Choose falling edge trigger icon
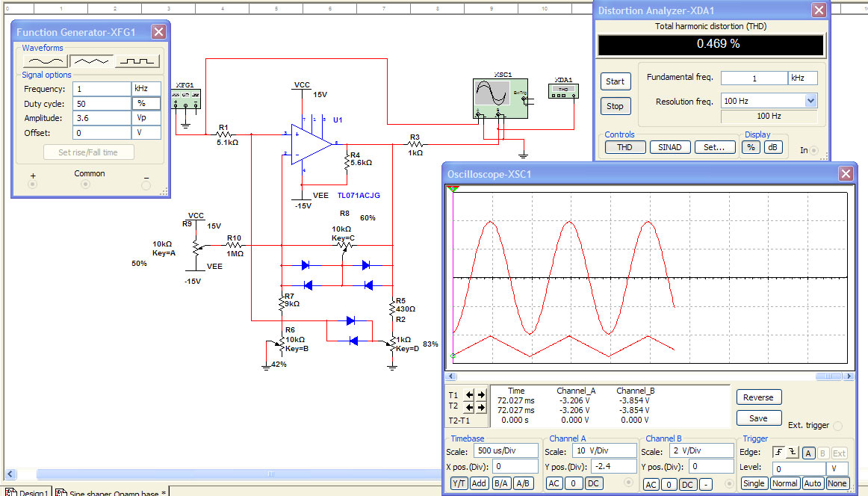 tap(793, 452)
